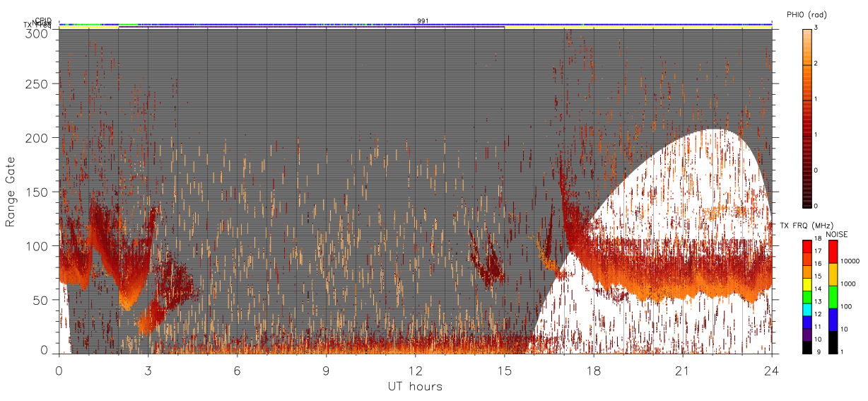Image resolution: width=868 pixels, height=401 pixels.
Task: Click x-axis tick label '24'
Action: [x=771, y=371]
